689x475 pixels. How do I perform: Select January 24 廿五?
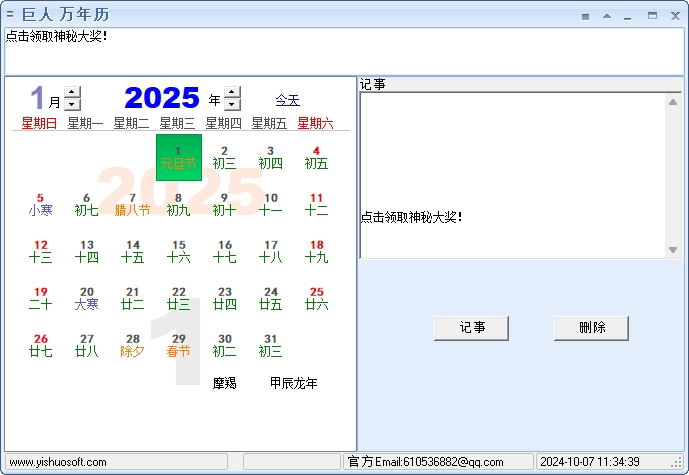[271, 298]
